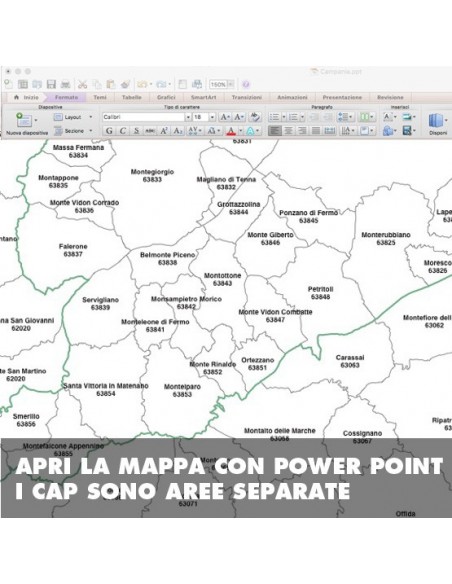The image size is (452, 584).
Task: Select center text alignment button
Action: tap(288, 131)
